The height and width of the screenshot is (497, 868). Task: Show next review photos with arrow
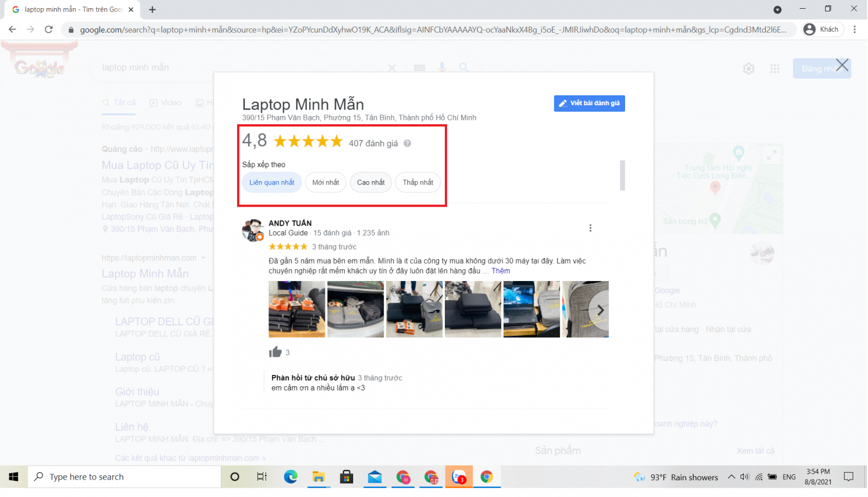click(x=600, y=310)
